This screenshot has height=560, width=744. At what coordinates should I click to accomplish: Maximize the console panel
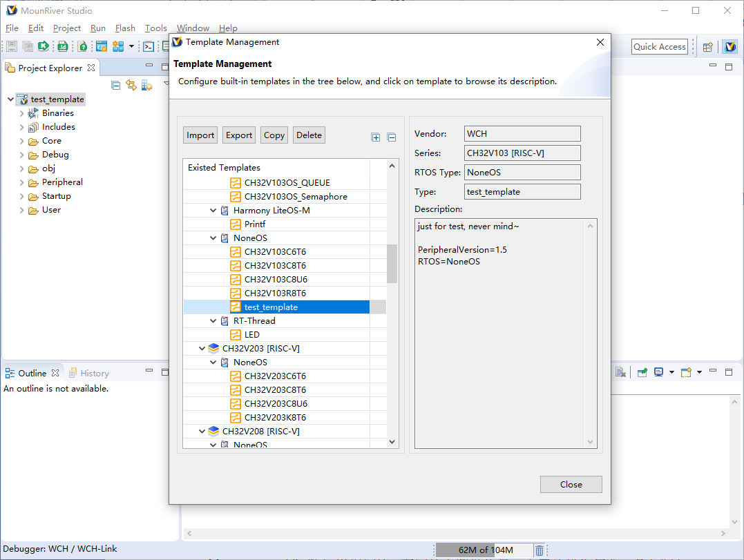coord(729,372)
